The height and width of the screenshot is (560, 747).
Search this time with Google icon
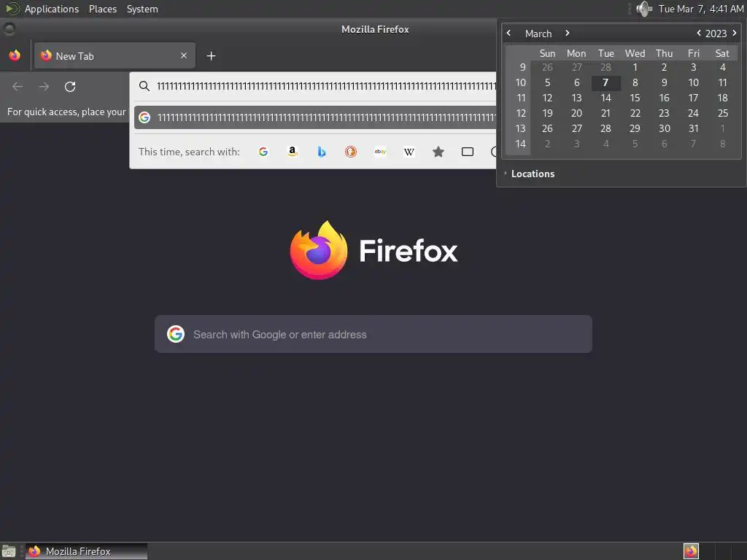click(263, 152)
